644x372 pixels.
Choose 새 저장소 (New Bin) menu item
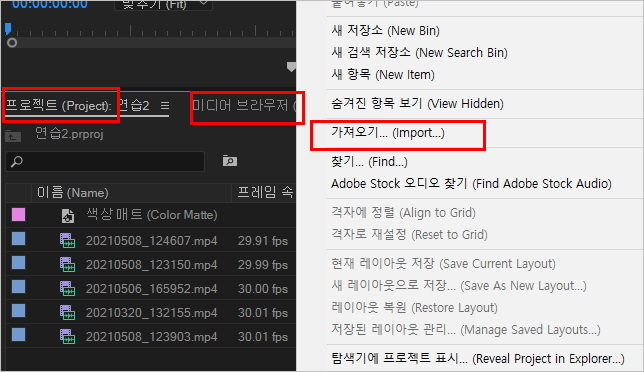click(x=385, y=30)
